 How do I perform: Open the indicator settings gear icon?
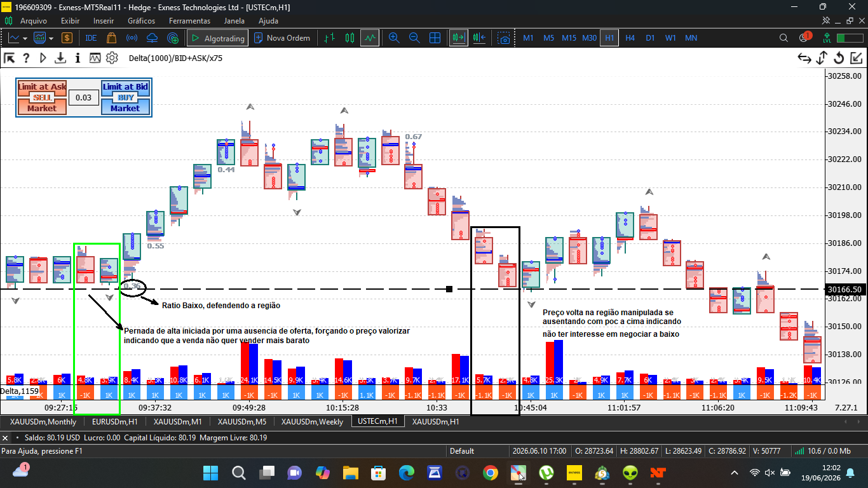click(x=112, y=58)
